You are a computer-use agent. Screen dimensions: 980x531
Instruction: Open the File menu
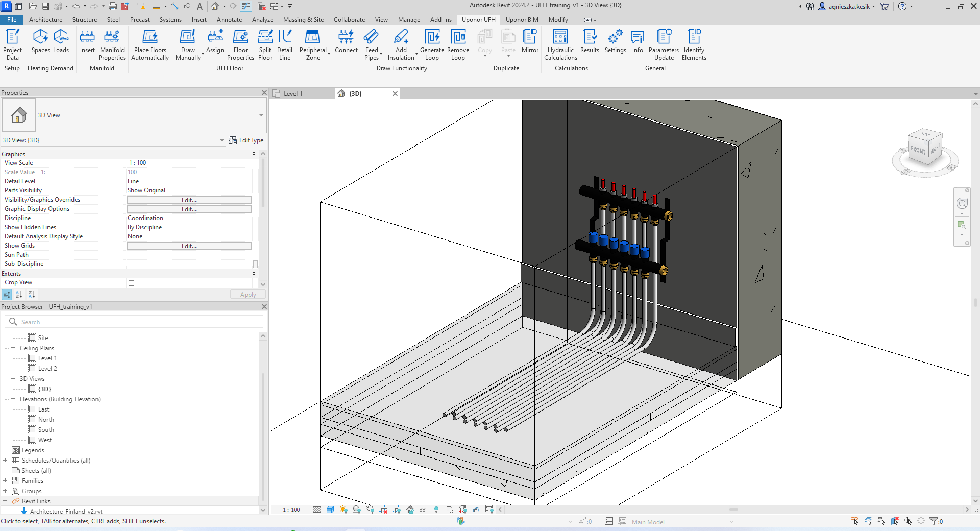pyautogui.click(x=12, y=20)
